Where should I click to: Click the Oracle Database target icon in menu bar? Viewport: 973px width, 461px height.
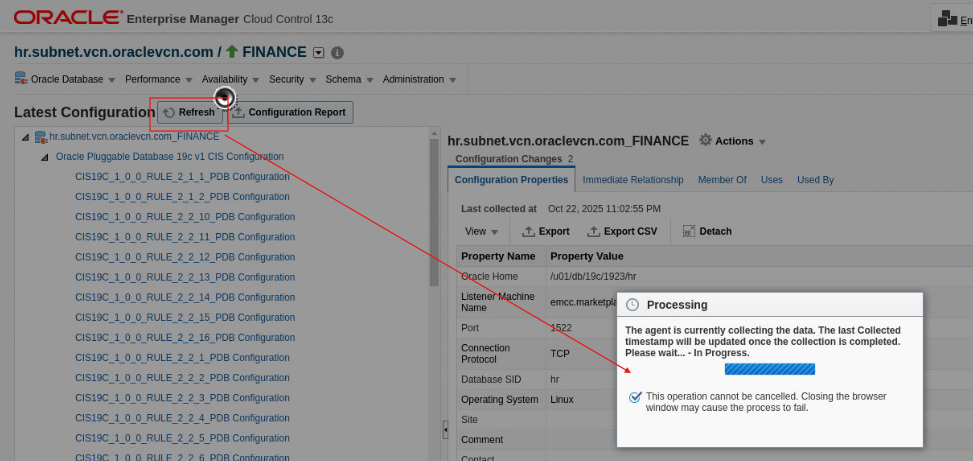(21, 79)
